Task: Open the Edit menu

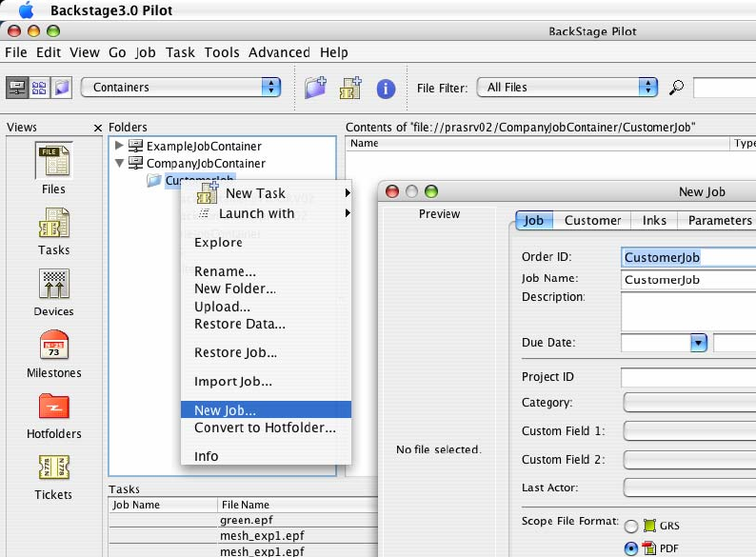Action: pos(49,52)
